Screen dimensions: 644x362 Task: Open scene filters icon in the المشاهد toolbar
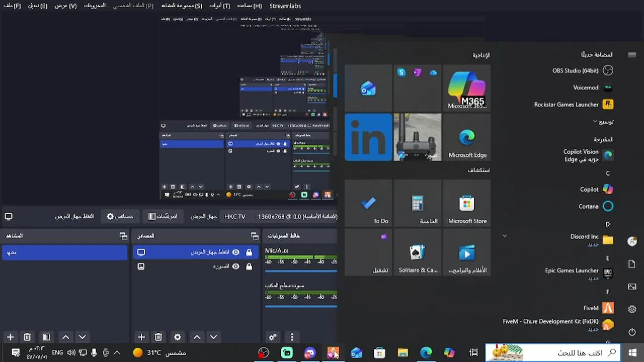pyautogui.click(x=46, y=337)
